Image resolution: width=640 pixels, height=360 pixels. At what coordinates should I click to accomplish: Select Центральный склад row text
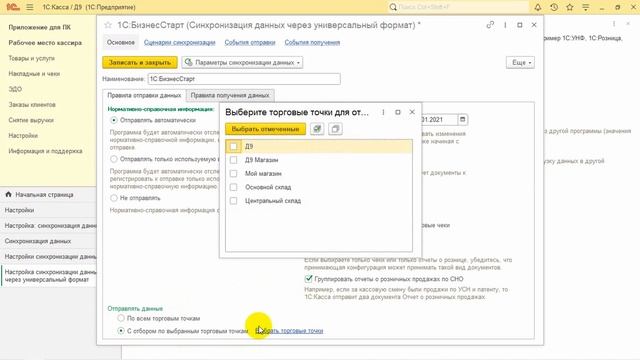[x=273, y=201]
